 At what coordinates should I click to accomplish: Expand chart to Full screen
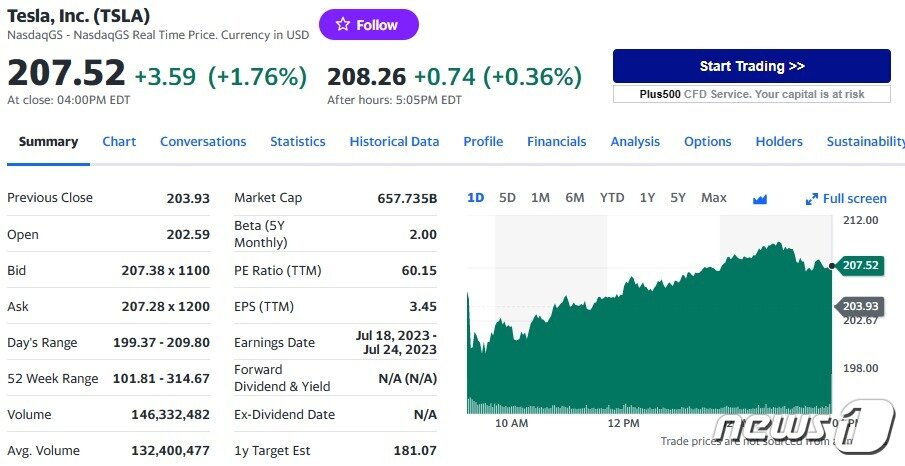[x=846, y=199]
